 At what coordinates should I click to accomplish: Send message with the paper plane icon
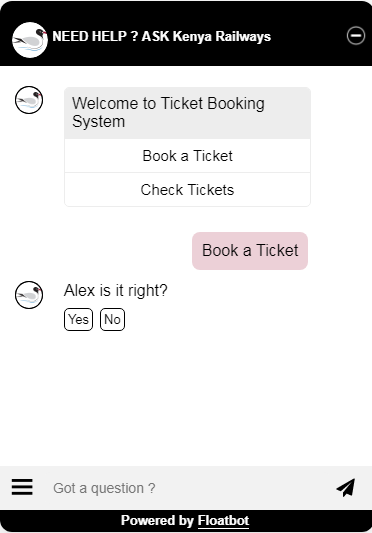[346, 487]
